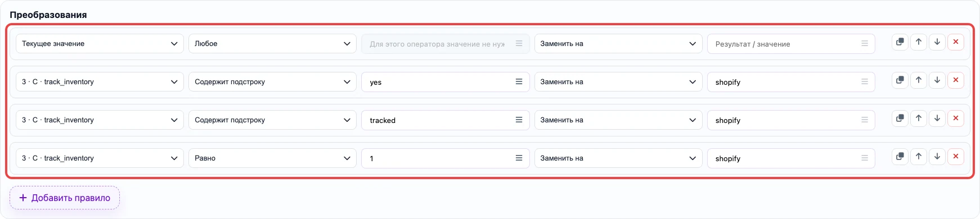Image resolution: width=980 pixels, height=219 pixels.
Task: Duplicate the 'Равно' 1 rule
Action: point(900,157)
